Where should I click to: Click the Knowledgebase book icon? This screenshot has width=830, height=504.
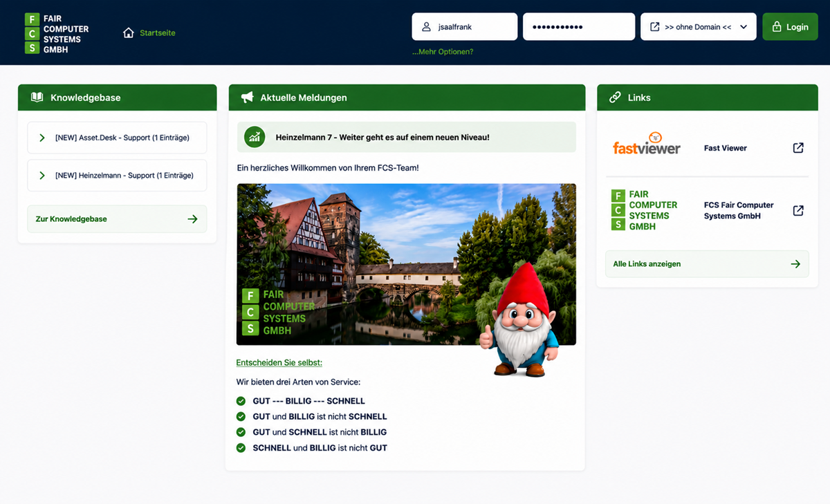(x=37, y=97)
